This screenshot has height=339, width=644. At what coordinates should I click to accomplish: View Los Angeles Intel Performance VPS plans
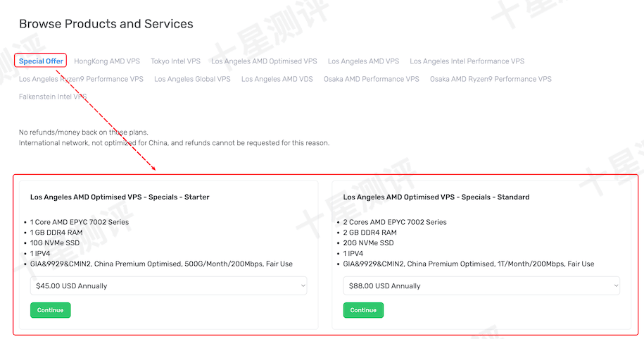point(467,61)
